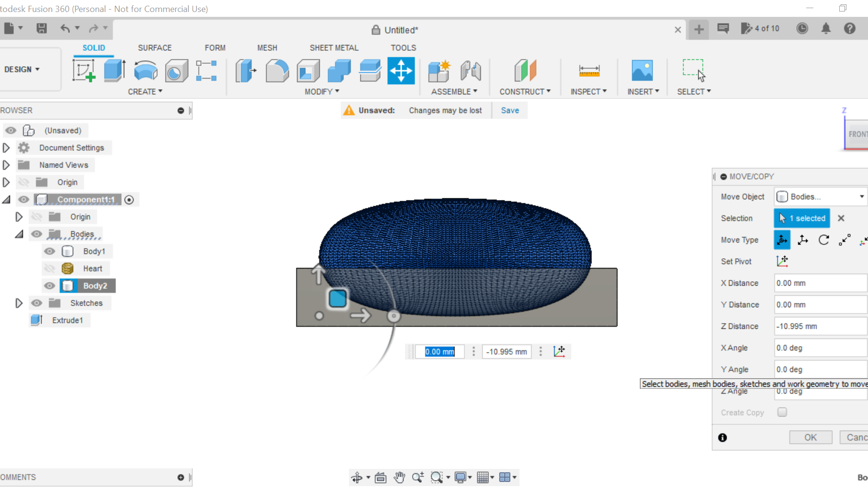Open the SURFACE tab
Screen dimensions: 868x488
pyautogui.click(x=154, y=47)
